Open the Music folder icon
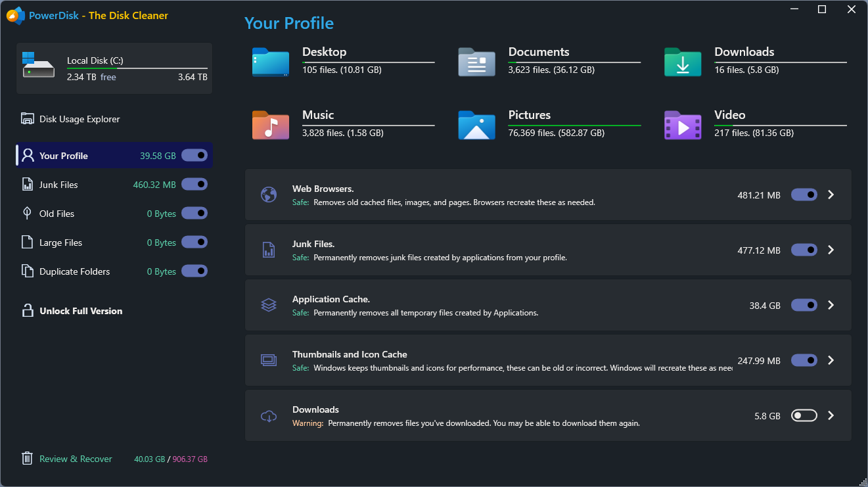This screenshot has height=487, width=868. click(x=271, y=125)
